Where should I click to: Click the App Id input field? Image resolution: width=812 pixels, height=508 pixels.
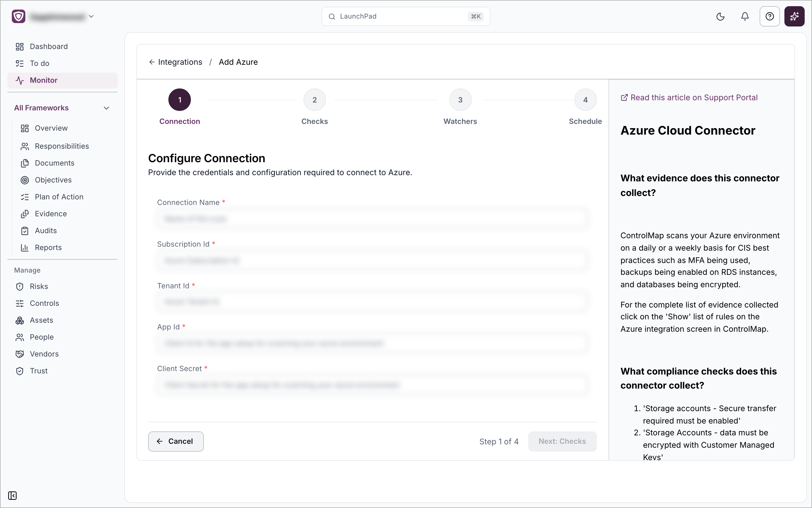coord(372,343)
